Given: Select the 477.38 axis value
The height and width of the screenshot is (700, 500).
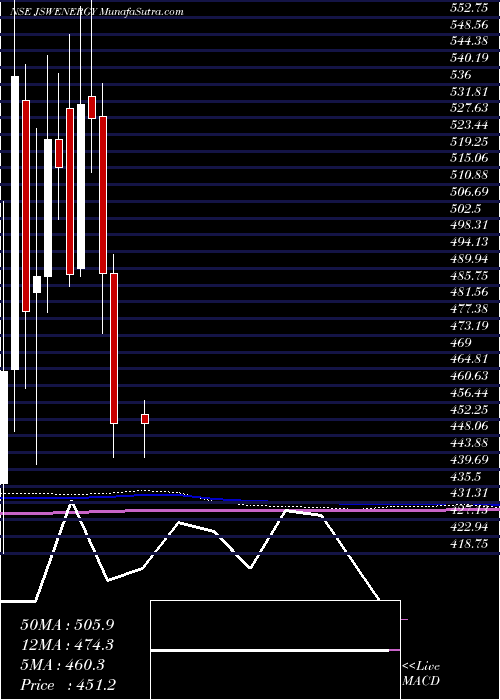Looking at the screenshot, I should pyautogui.click(x=471, y=308).
